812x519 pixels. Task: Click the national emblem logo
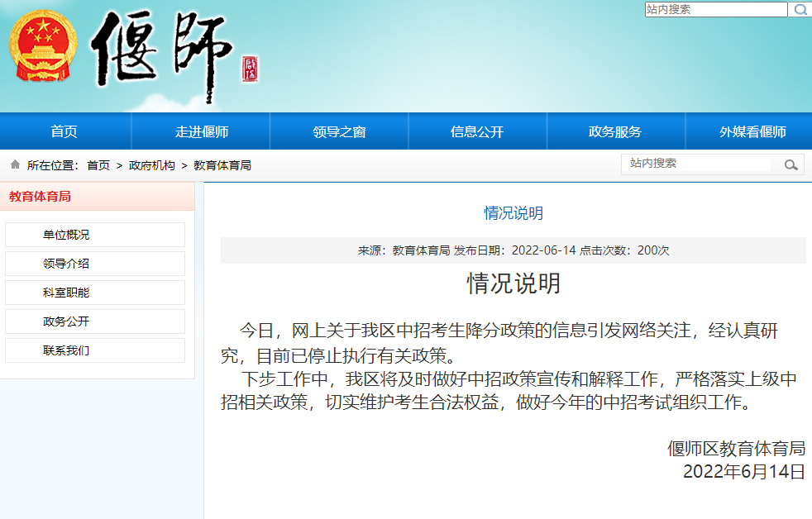click(42, 46)
